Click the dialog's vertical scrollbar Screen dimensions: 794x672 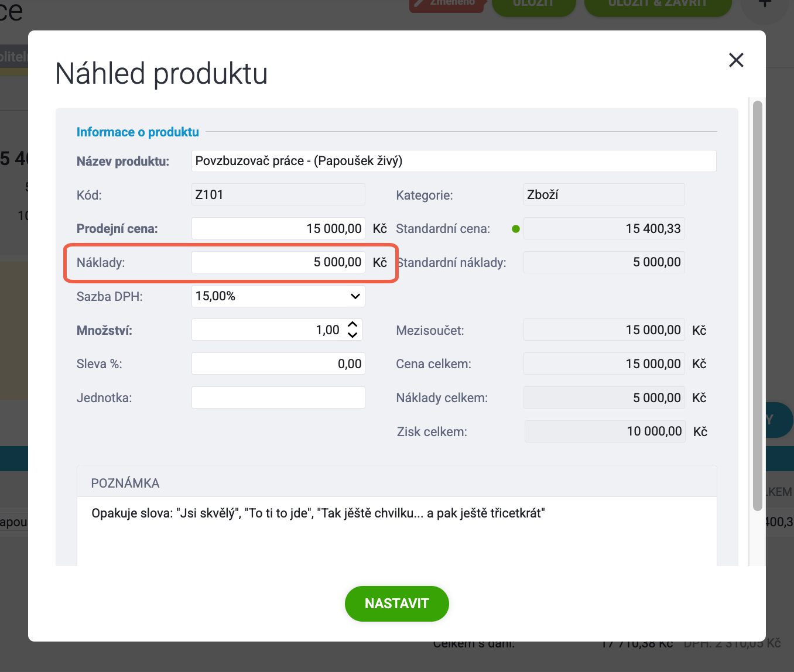point(758,306)
